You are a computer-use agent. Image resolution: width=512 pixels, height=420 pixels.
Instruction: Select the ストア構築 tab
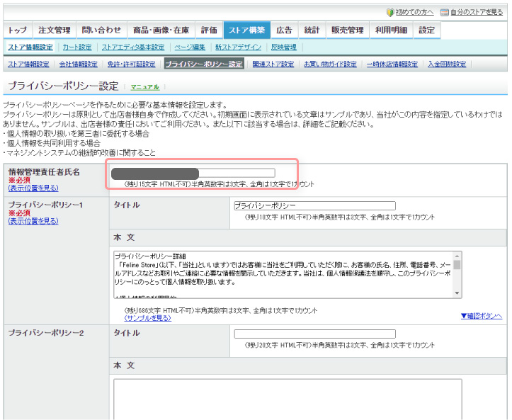pyautogui.click(x=247, y=30)
